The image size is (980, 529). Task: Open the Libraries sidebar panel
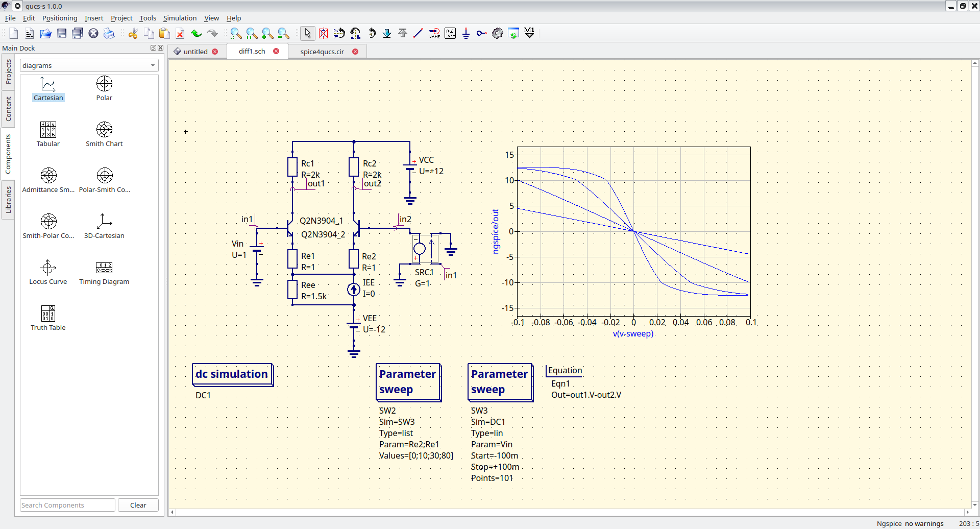[7, 199]
